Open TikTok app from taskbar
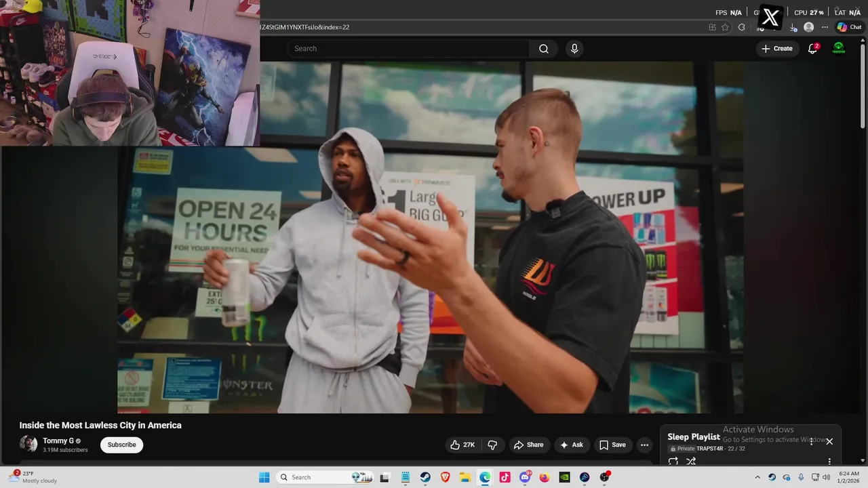Screen dimensions: 868x488 tap(505, 477)
